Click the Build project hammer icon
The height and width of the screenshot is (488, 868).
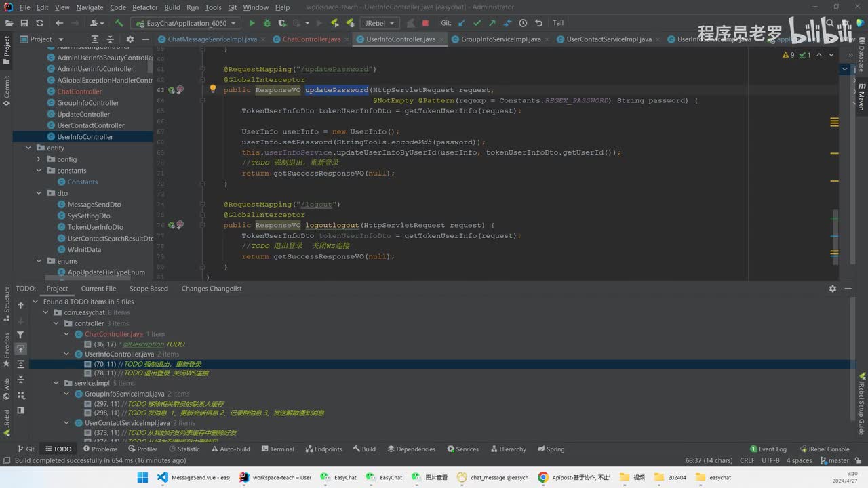pos(119,23)
